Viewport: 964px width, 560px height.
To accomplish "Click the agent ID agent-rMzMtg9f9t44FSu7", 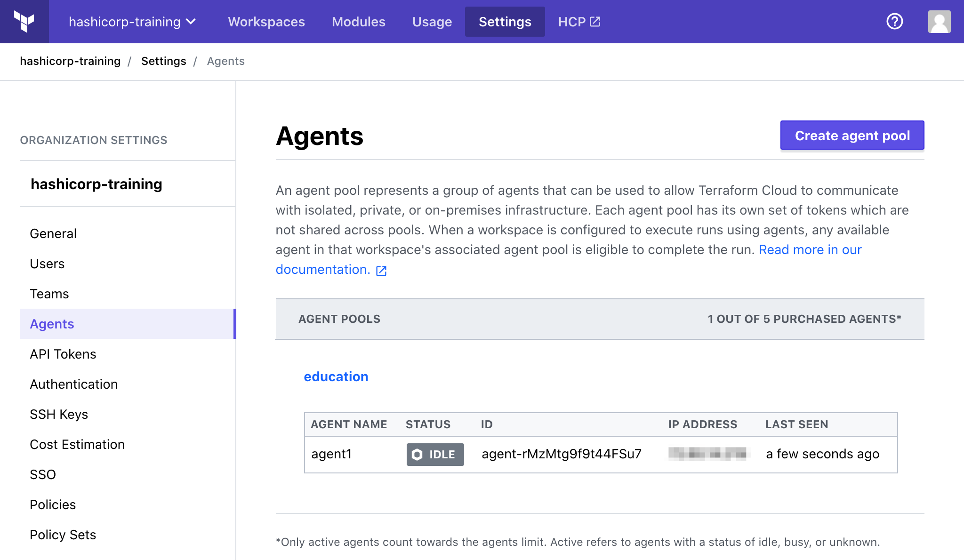I will tap(561, 454).
